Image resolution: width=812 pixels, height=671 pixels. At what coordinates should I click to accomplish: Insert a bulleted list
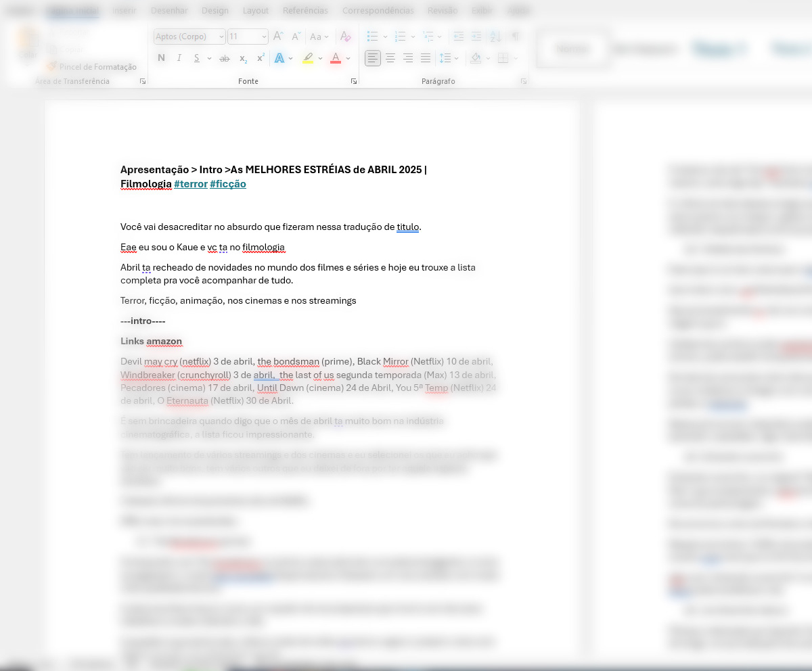point(372,37)
